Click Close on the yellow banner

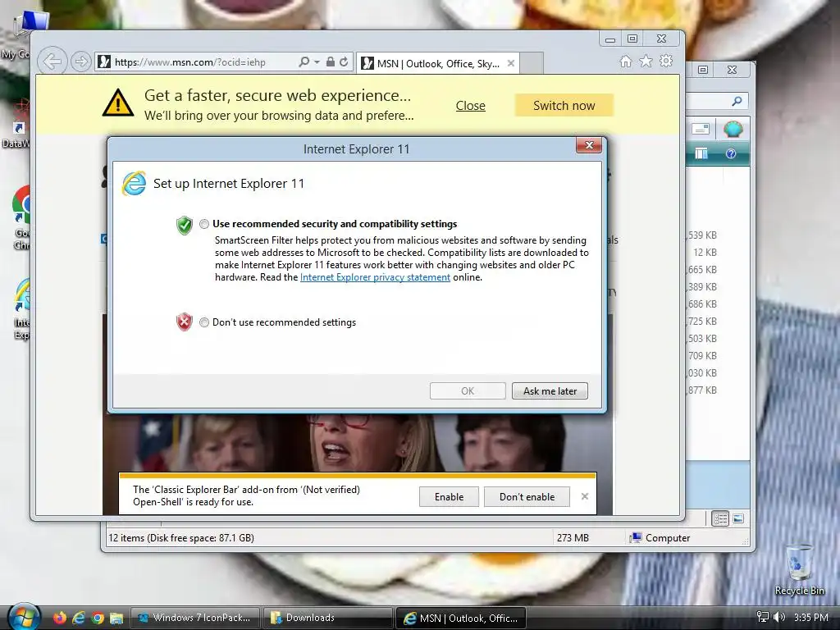[470, 106]
